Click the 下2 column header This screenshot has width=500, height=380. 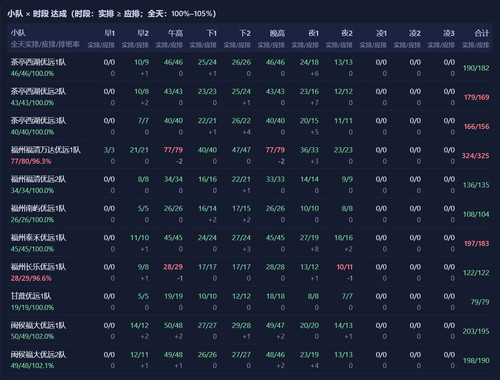245,33
